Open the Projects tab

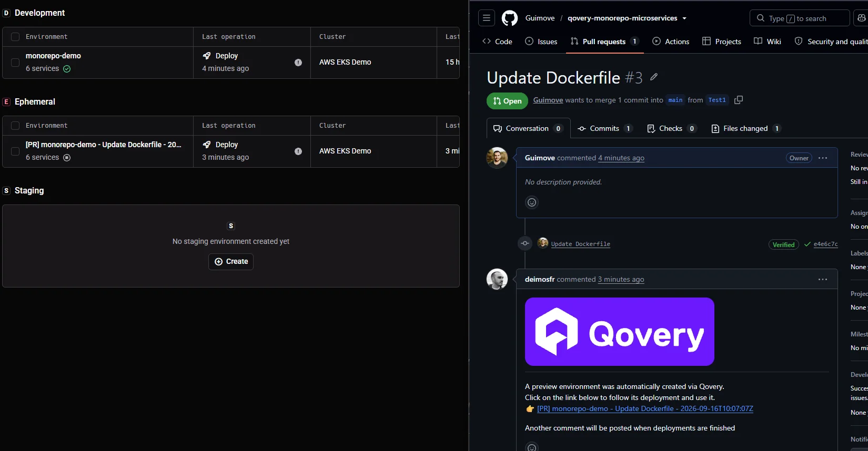pyautogui.click(x=722, y=42)
